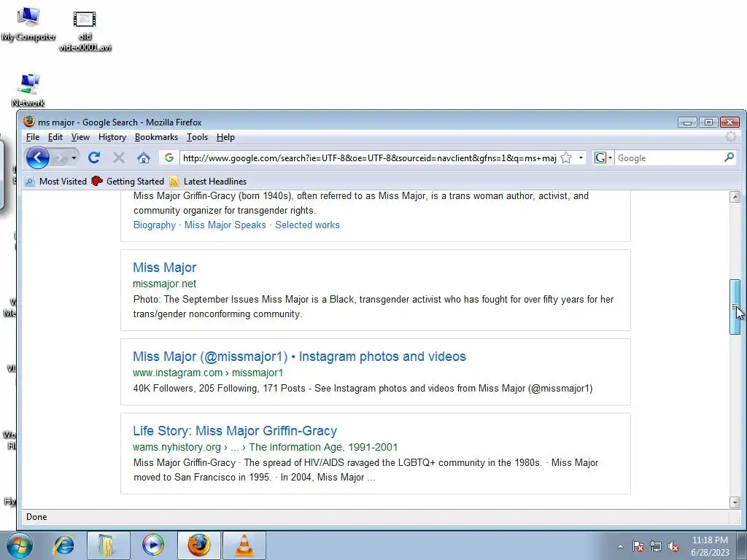Image resolution: width=747 pixels, height=560 pixels.
Task: Click the wams.nyhistory.org breadcrumb URL
Action: point(265,447)
